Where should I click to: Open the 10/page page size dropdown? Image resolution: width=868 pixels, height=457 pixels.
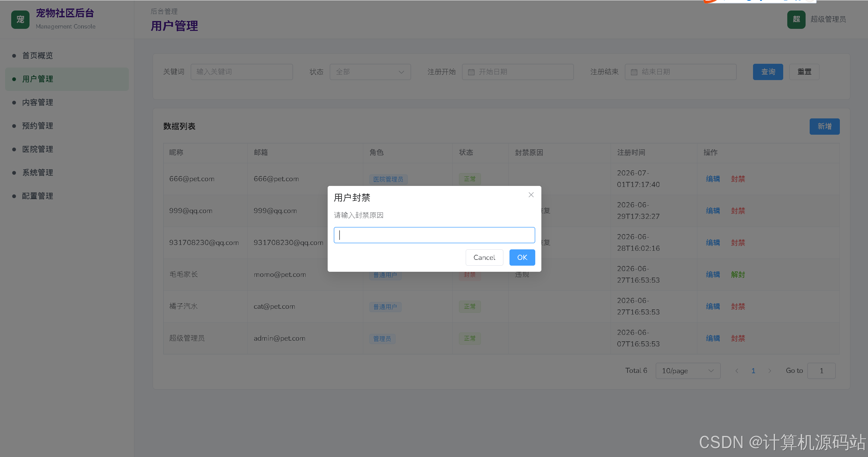click(x=688, y=371)
